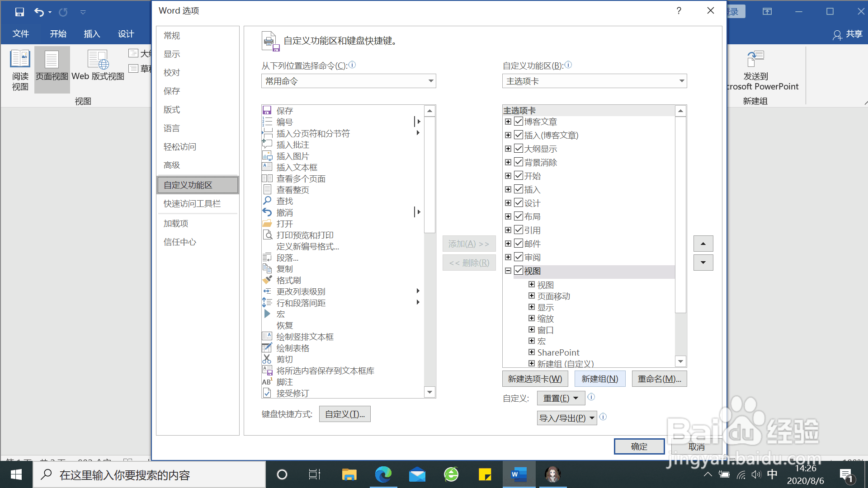Click the Save icon in quick access toolbar

pyautogui.click(x=19, y=12)
